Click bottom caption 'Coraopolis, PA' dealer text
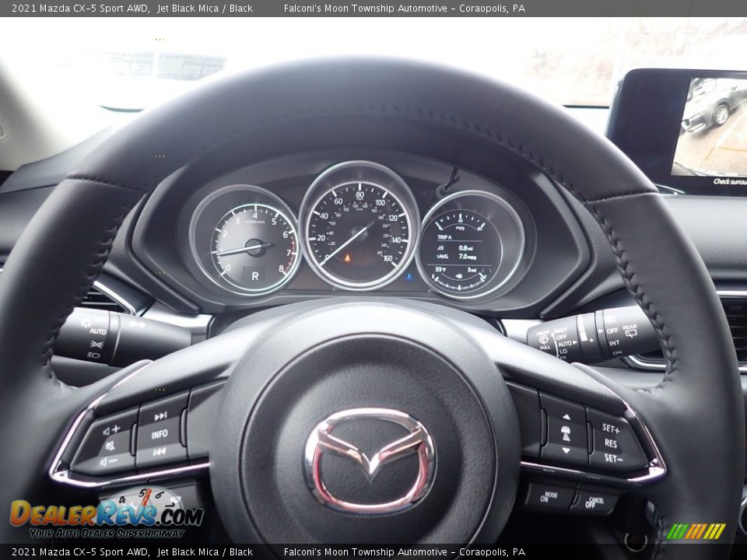This screenshot has width=747, height=560. tap(492, 552)
